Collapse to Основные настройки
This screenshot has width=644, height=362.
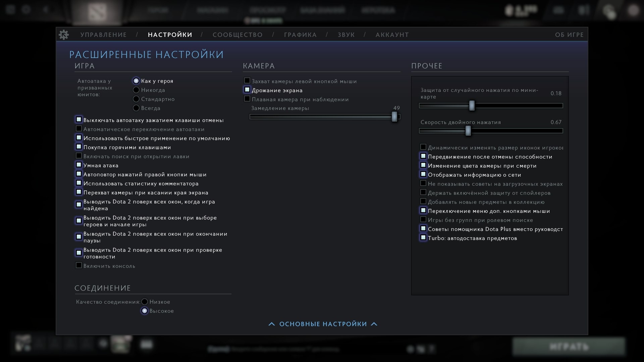pos(323,324)
